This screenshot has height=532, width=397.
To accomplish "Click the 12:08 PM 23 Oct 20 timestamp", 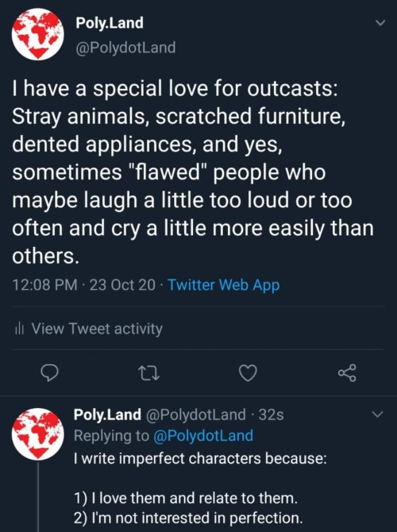I will (84, 285).
